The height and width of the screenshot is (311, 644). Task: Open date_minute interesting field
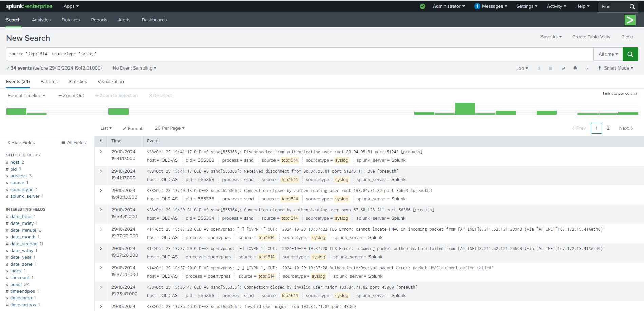[23, 230]
